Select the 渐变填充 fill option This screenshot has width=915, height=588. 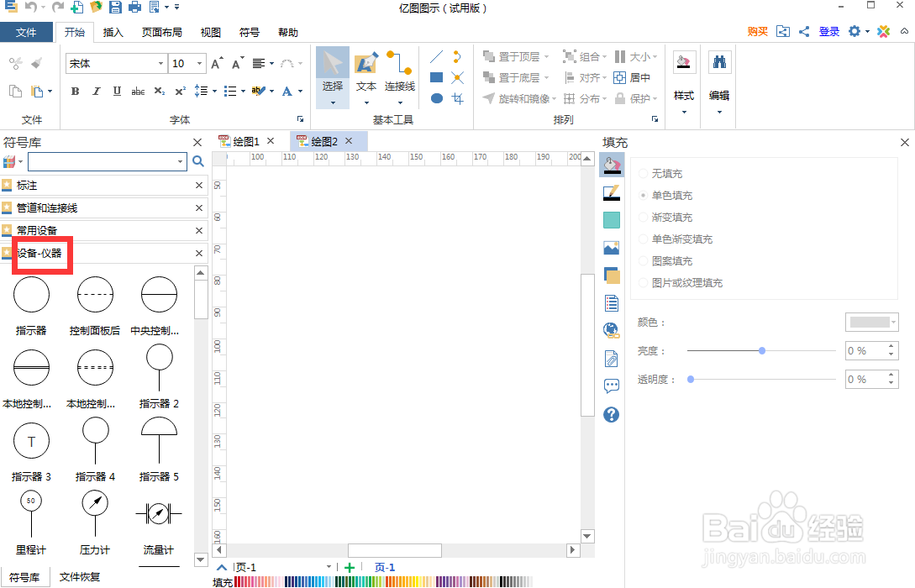[x=665, y=217]
